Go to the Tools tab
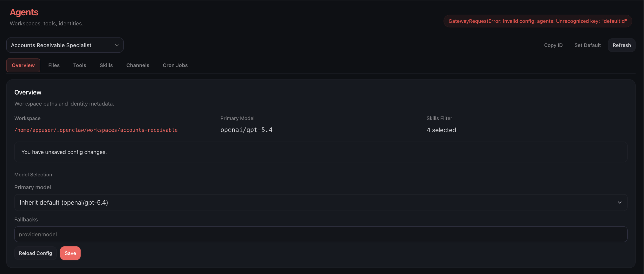 [79, 65]
